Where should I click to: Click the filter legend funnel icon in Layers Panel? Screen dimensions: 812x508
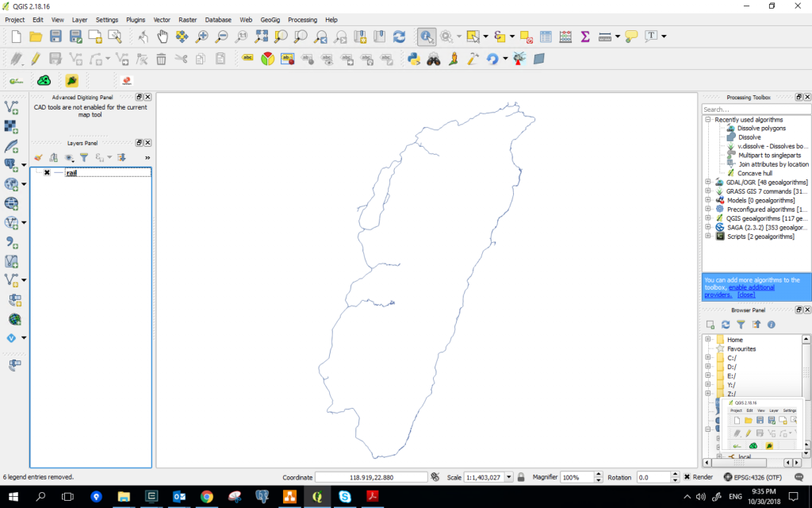pyautogui.click(x=84, y=157)
